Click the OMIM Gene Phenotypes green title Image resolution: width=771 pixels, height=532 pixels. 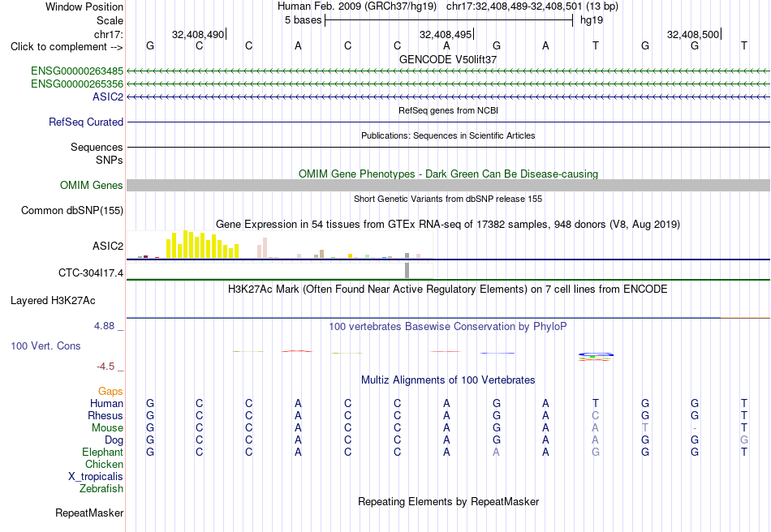coord(448,174)
